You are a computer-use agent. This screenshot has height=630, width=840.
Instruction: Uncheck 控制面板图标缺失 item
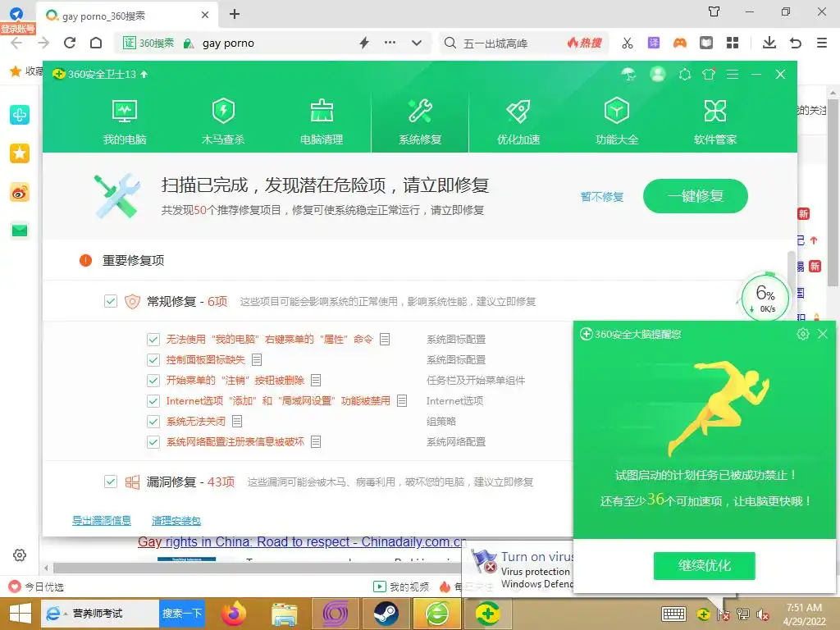[153, 359]
